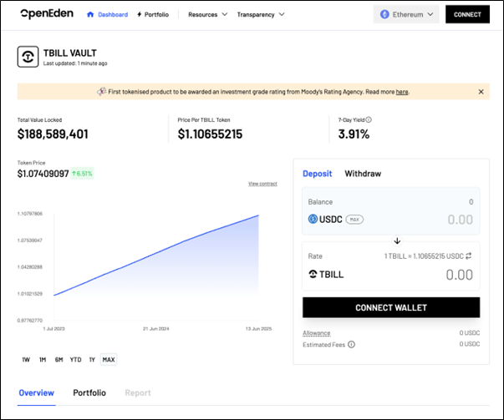Click the Dashboard home icon

pyautogui.click(x=90, y=14)
